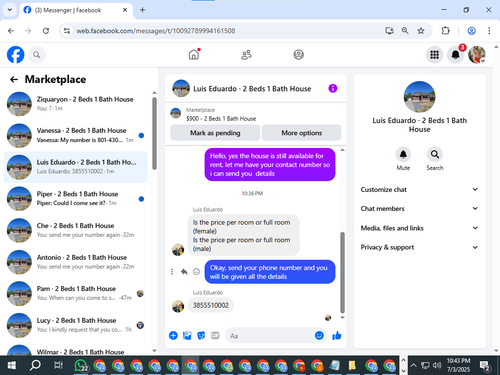React to the 'Okay, send your phone number' message
The image size is (500, 375).
(196, 272)
